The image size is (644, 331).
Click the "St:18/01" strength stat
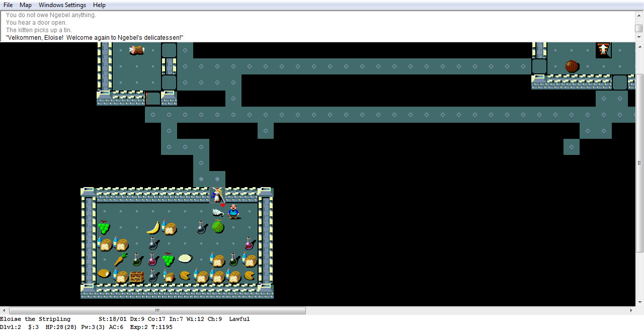pos(113,319)
